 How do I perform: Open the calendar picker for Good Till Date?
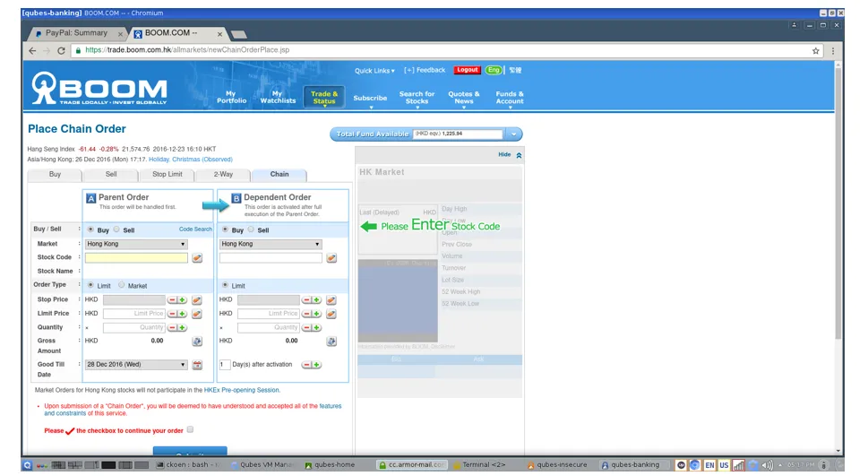197,365
